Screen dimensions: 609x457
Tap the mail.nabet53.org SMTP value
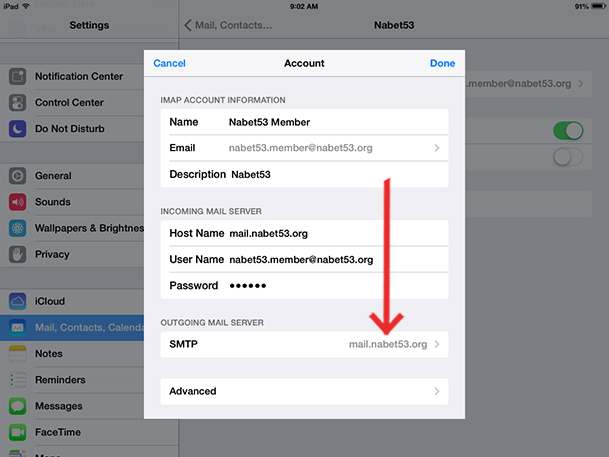pos(388,344)
